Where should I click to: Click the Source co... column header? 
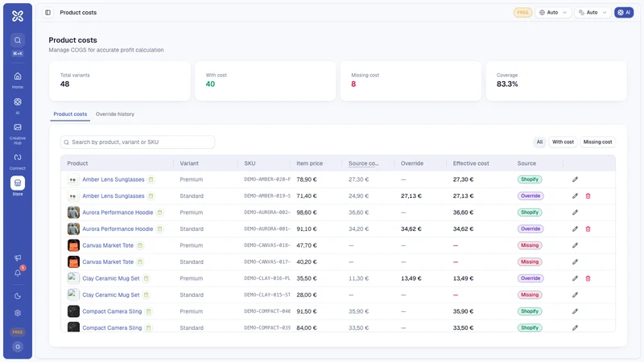(364, 163)
